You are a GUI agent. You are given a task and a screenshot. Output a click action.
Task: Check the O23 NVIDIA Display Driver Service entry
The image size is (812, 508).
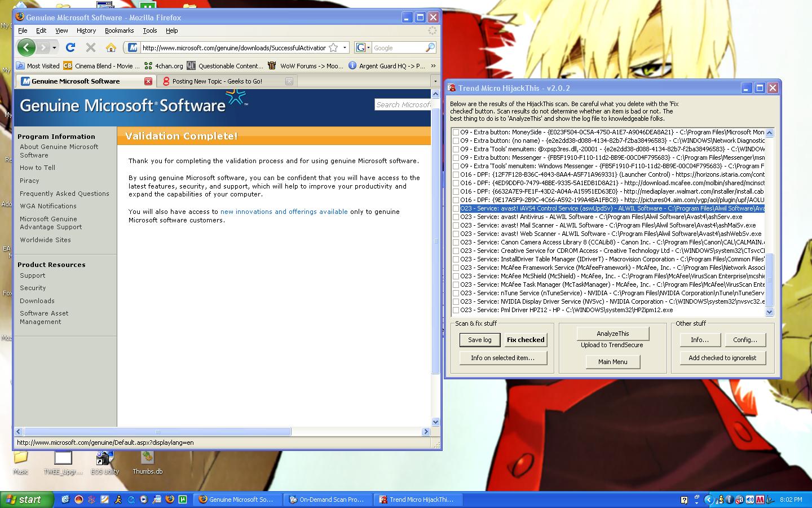tap(456, 302)
